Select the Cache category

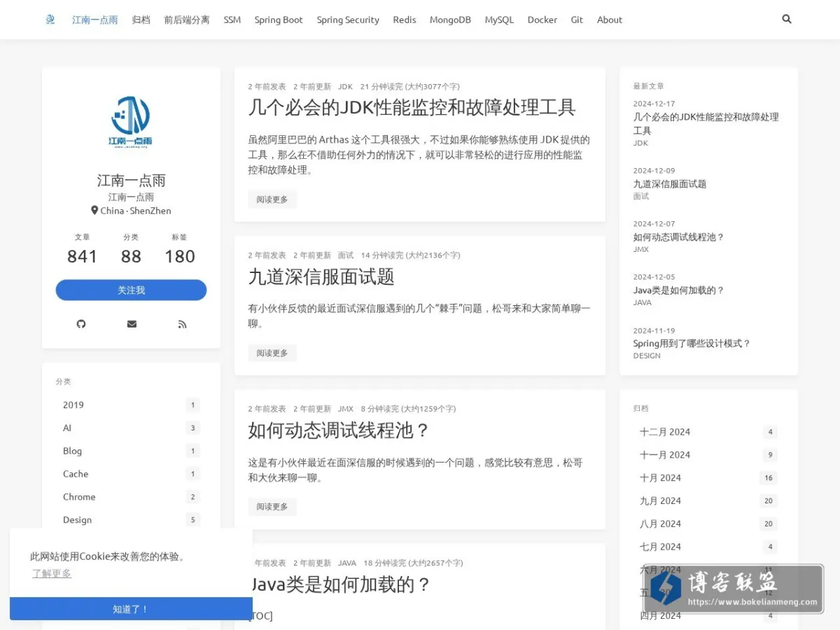[131, 474]
